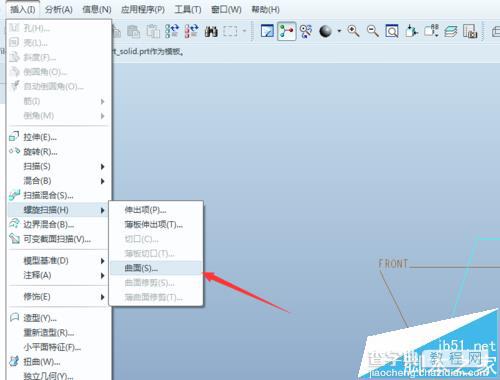Click grayed 斜度(F)... menu item
The width and height of the screenshot is (500, 380).
click(58, 57)
